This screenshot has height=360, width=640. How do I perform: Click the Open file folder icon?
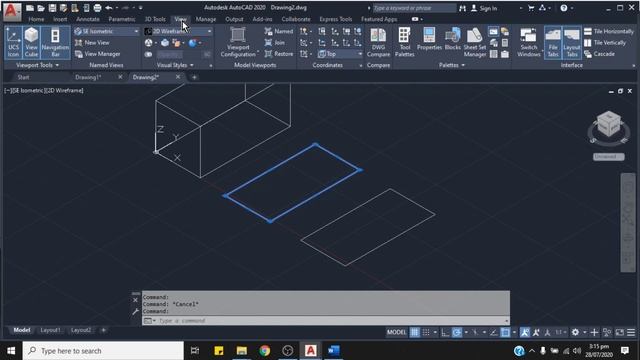[41, 8]
